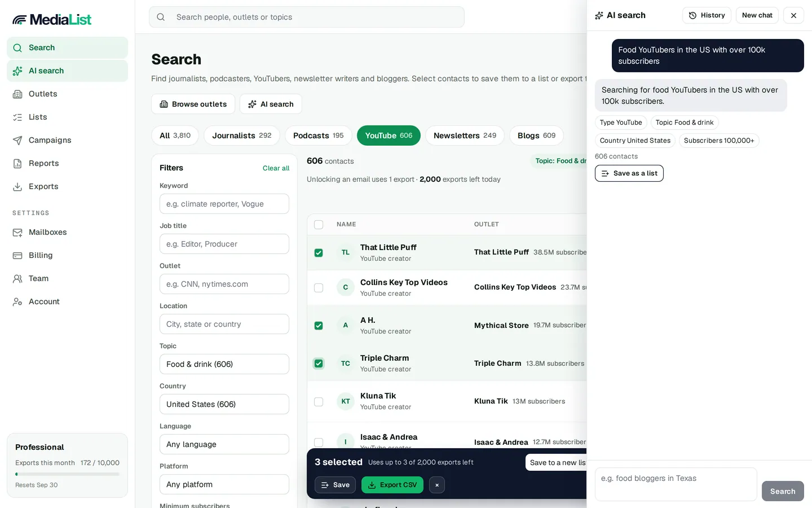Image resolution: width=812 pixels, height=508 pixels.
Task: Open Mailboxes settings
Action: click(x=67, y=232)
